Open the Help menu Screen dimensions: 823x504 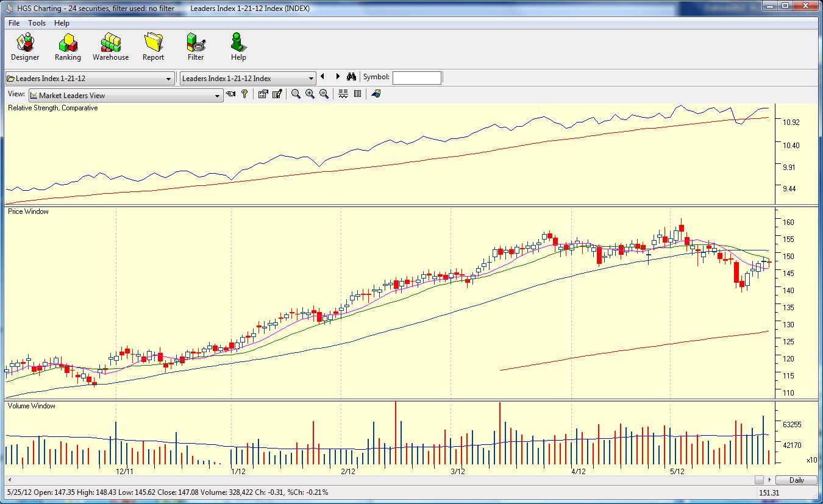(x=62, y=23)
